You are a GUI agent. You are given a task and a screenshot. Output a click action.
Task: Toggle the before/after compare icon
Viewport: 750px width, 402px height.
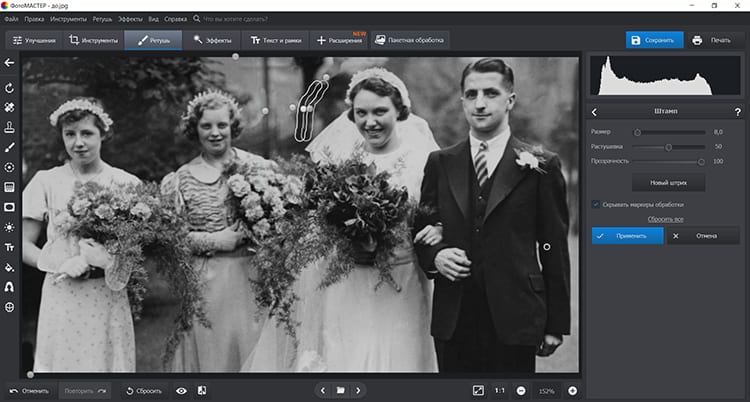[x=202, y=390]
